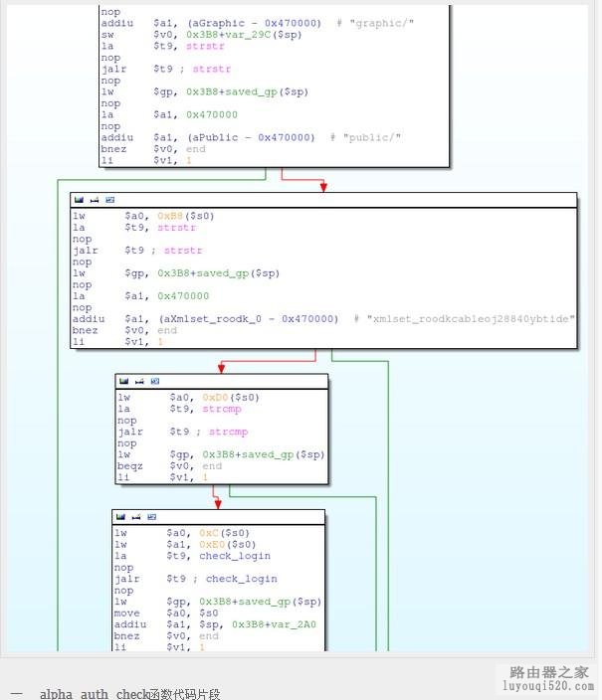This screenshot has height=700, width=602.
Task: Click end after bnez in the xmlset block
Action: (x=167, y=330)
